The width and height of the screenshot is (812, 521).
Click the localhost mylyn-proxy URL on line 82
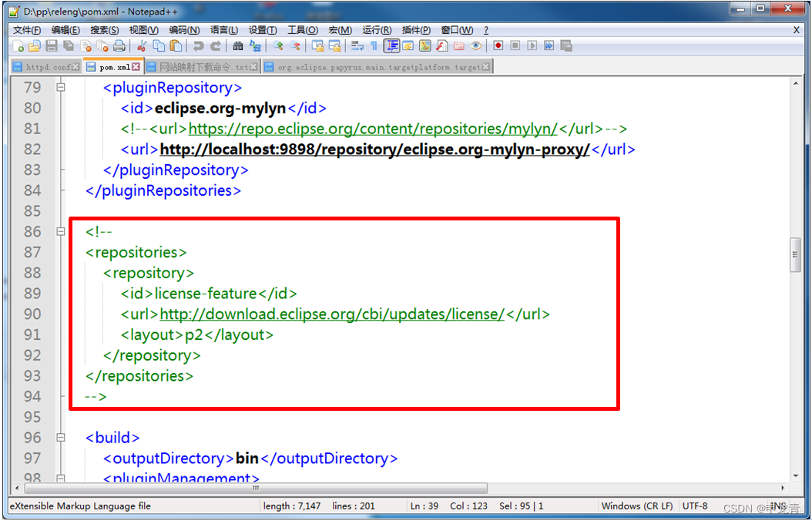(362, 149)
